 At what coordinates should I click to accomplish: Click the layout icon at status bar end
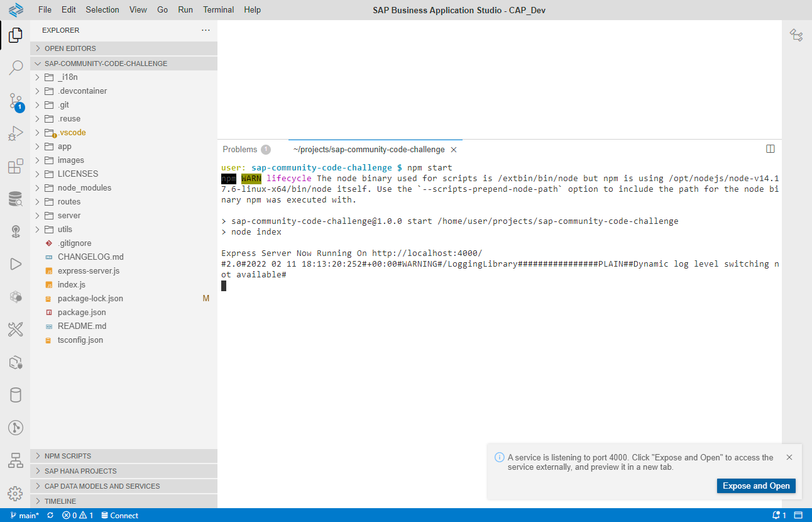[799, 515]
